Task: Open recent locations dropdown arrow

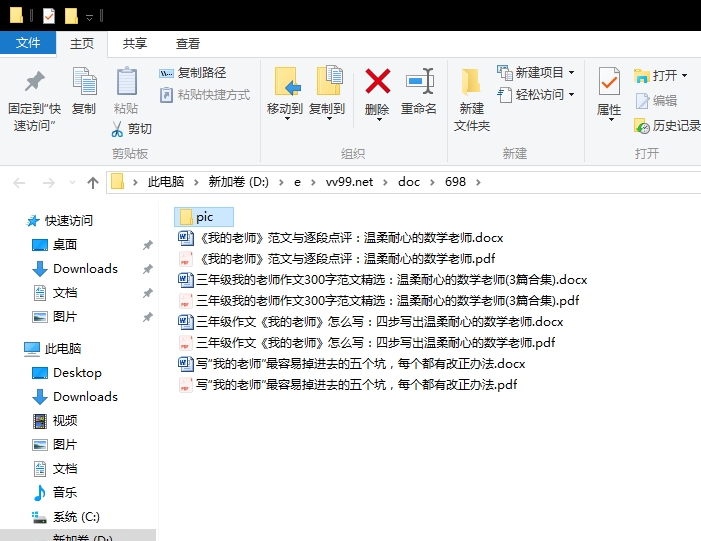Action: click(x=72, y=182)
